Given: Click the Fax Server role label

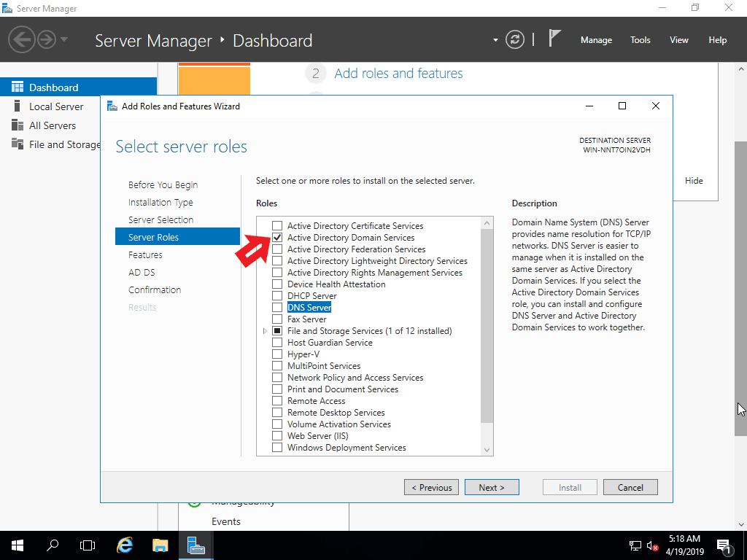Looking at the screenshot, I should click(307, 319).
